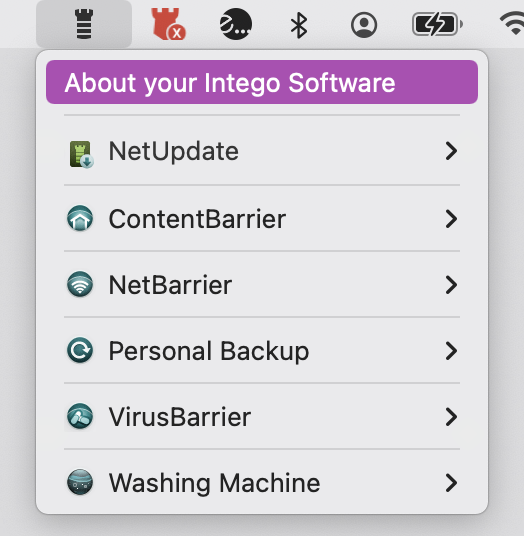The height and width of the screenshot is (536, 524).
Task: Expand the NetUpdate submenu chevron
Action: (451, 151)
